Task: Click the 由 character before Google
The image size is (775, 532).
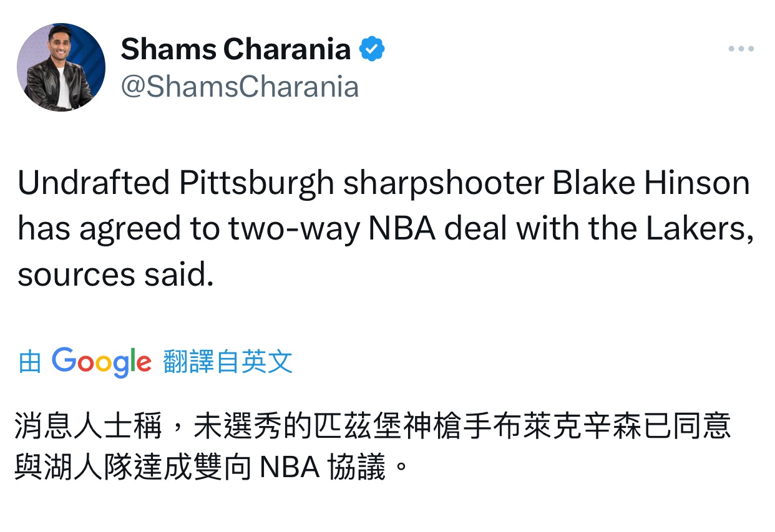Action: tap(30, 362)
